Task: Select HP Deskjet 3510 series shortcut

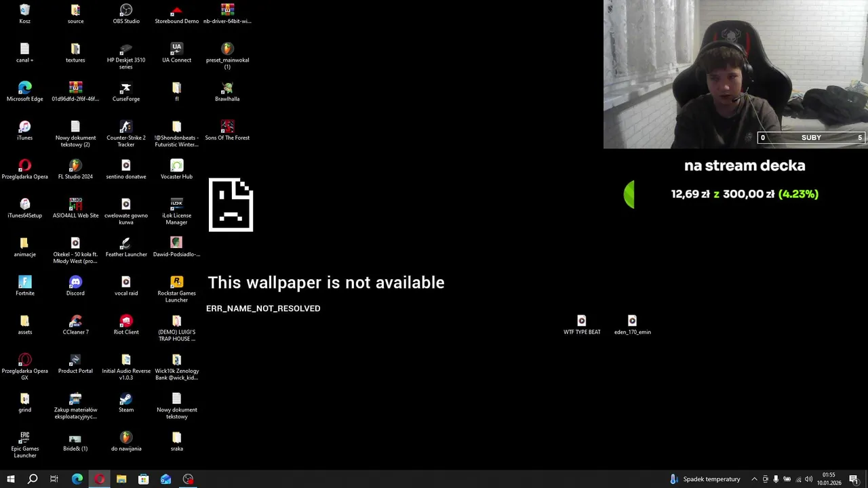Action: tap(126, 56)
